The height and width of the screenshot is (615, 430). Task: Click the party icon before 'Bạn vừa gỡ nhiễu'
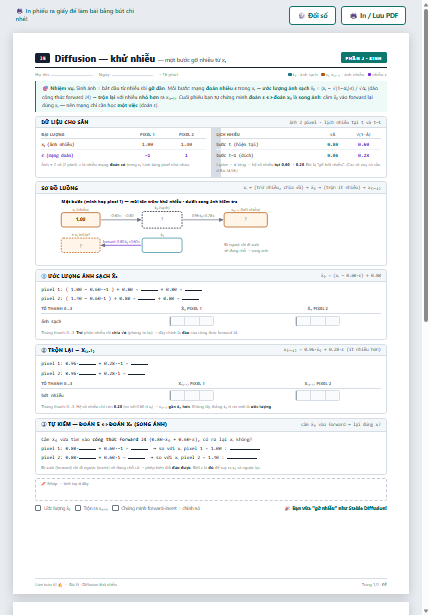[288, 508]
